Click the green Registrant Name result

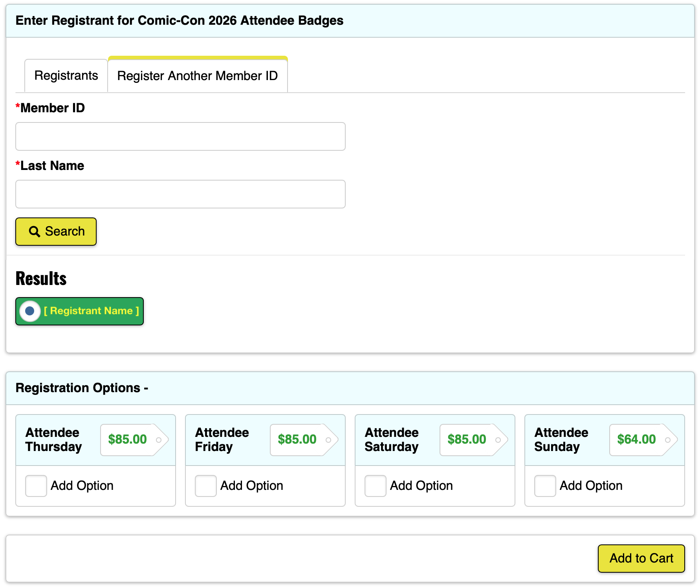click(91, 311)
